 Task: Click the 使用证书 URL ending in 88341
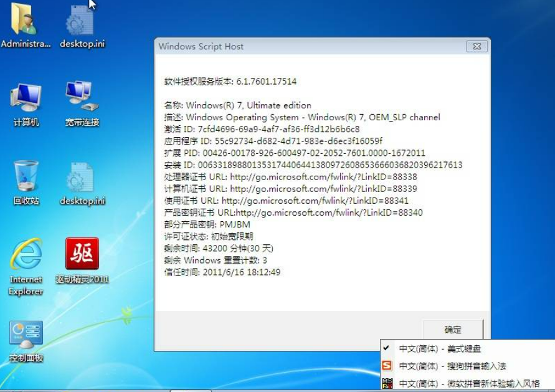click(x=287, y=201)
